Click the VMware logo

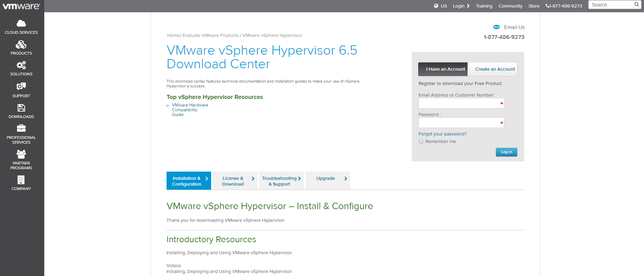click(21, 6)
